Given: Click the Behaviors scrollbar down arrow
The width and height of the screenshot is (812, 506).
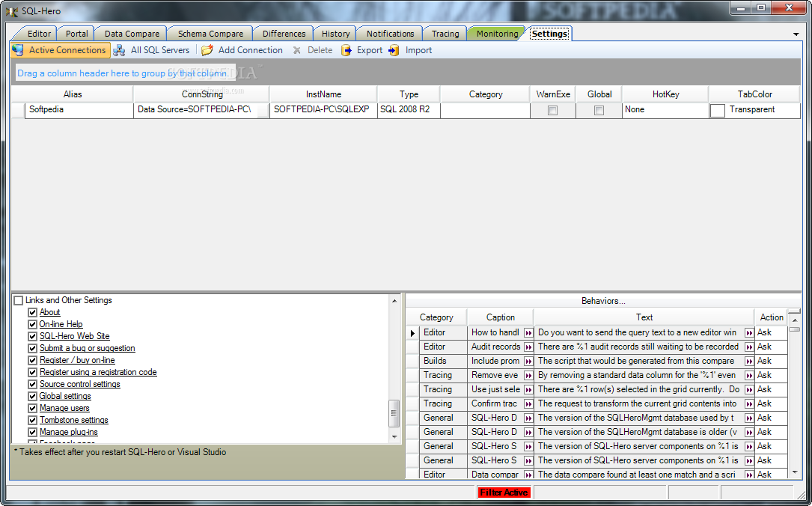Looking at the screenshot, I should 795,472.
